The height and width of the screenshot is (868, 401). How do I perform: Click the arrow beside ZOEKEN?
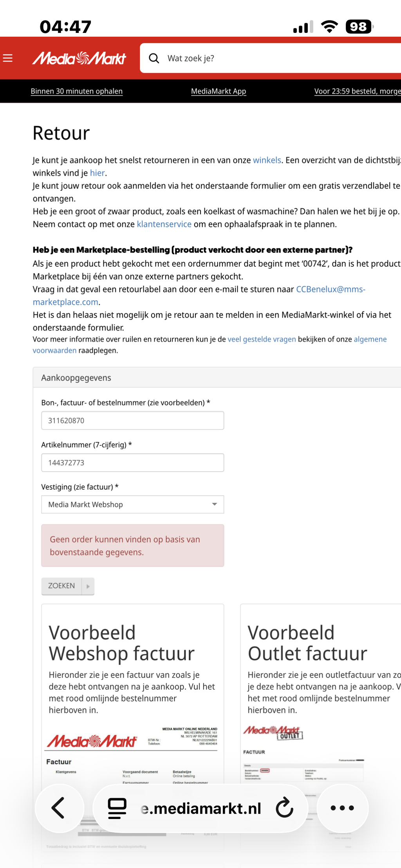(88, 586)
